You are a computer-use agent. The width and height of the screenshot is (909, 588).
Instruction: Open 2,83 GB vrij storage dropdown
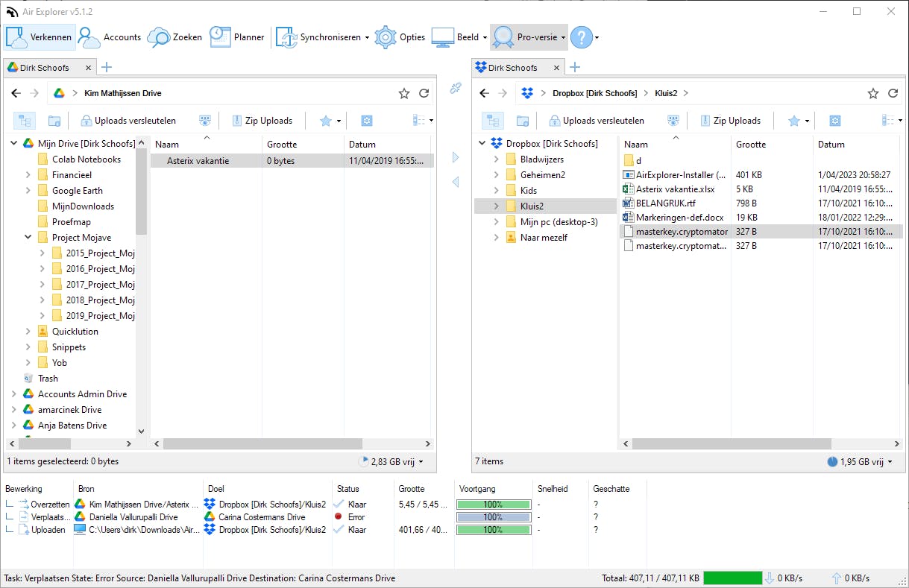pyautogui.click(x=391, y=461)
